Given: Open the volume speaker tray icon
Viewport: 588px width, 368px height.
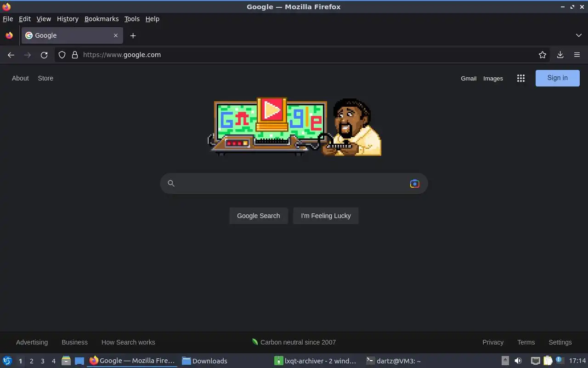Looking at the screenshot, I should (518, 361).
